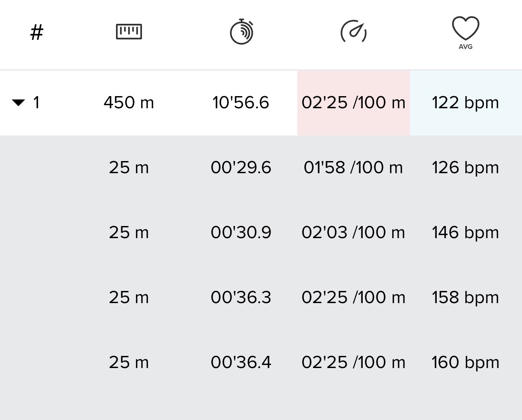Select the 450 m lap distance cell
The image size is (522, 420).
pyautogui.click(x=129, y=103)
